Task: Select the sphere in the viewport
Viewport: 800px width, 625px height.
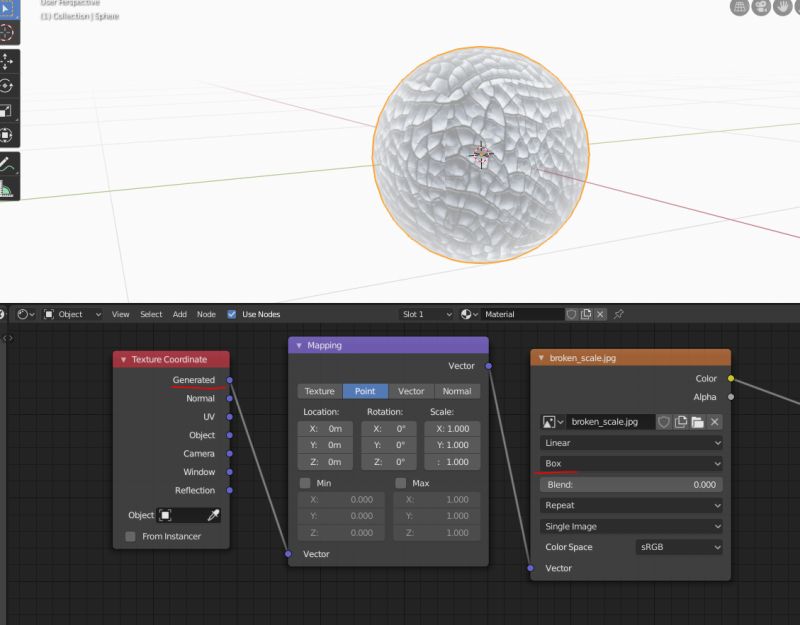Action: (481, 155)
